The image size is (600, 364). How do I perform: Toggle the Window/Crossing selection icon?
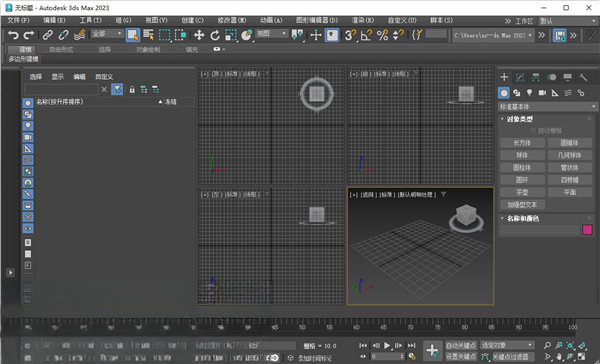point(180,35)
